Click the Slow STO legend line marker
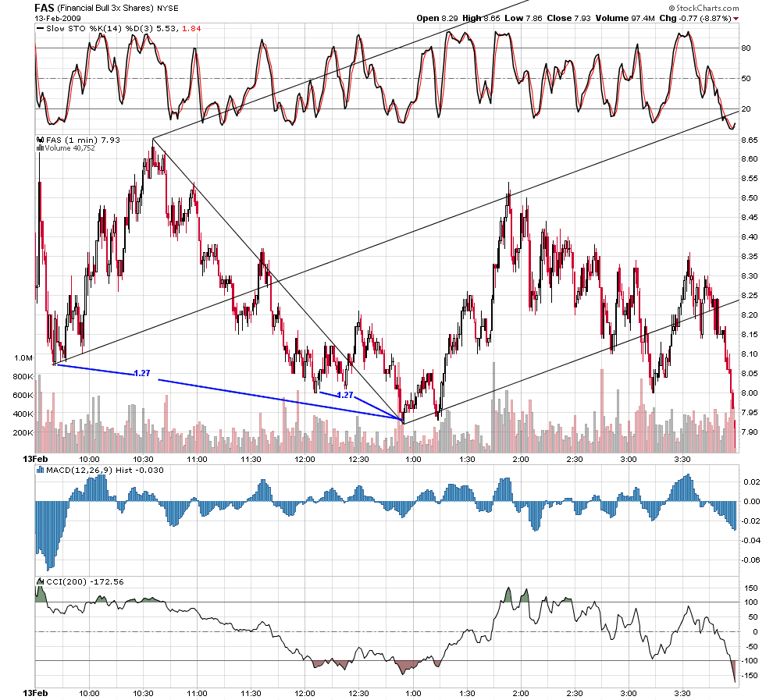This screenshot has height=700, width=773. (x=41, y=29)
